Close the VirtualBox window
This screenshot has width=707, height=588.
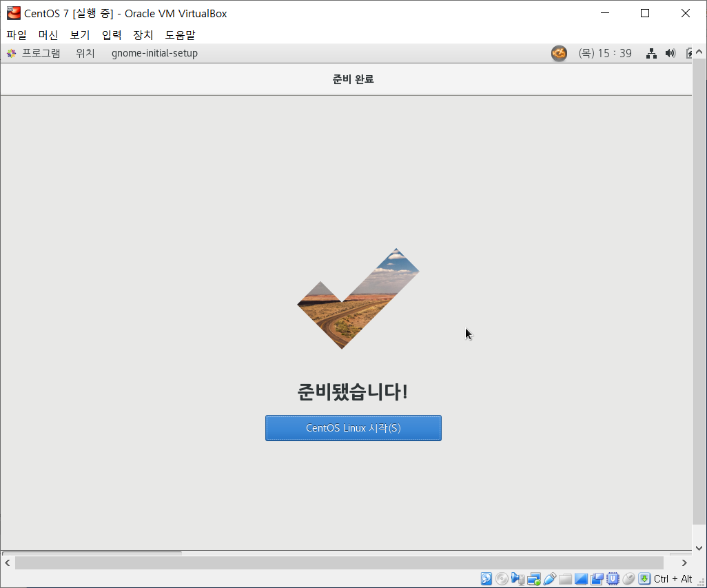pyautogui.click(x=686, y=13)
